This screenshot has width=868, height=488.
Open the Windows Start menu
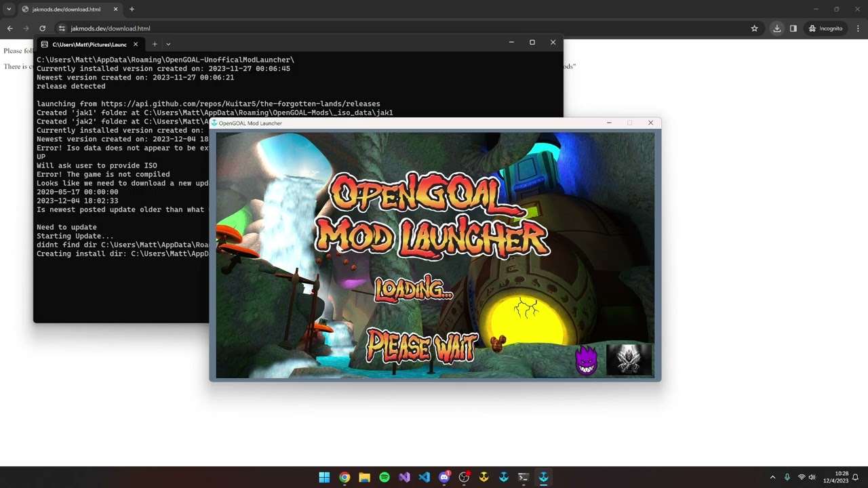(324, 477)
